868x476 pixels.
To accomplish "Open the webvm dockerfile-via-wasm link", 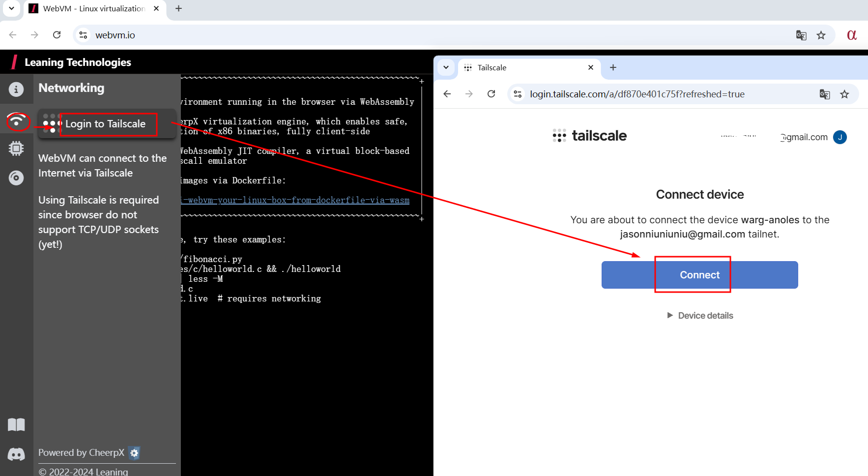I will [x=295, y=200].
